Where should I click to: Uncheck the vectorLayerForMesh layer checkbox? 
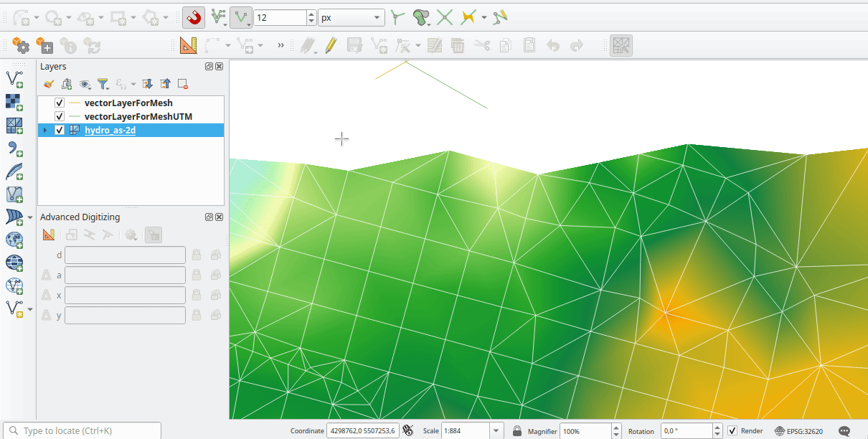[x=60, y=103]
